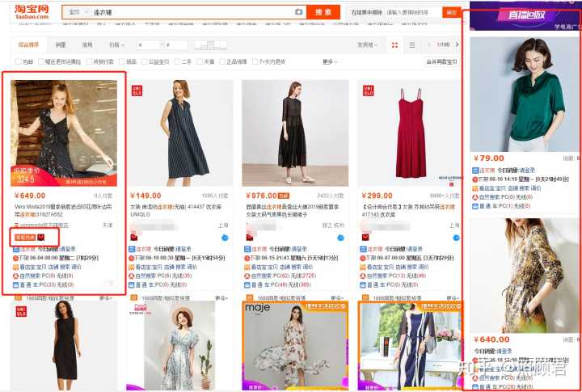Click the ¥976 silk dress title link
Viewport: 582px width, 392px height.
coord(293,210)
